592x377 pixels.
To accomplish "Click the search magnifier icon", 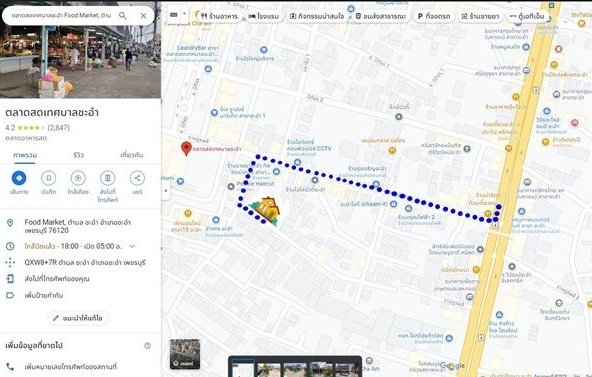I will (123, 15).
